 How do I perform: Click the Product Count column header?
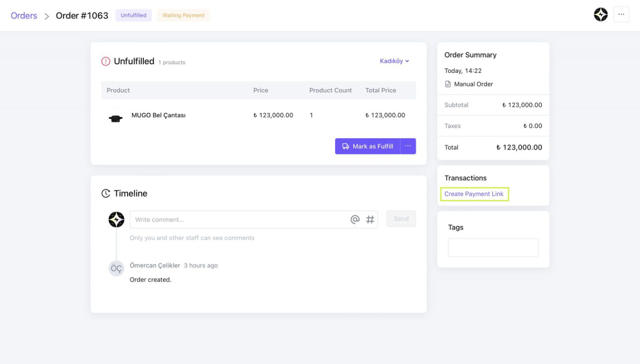pos(330,91)
